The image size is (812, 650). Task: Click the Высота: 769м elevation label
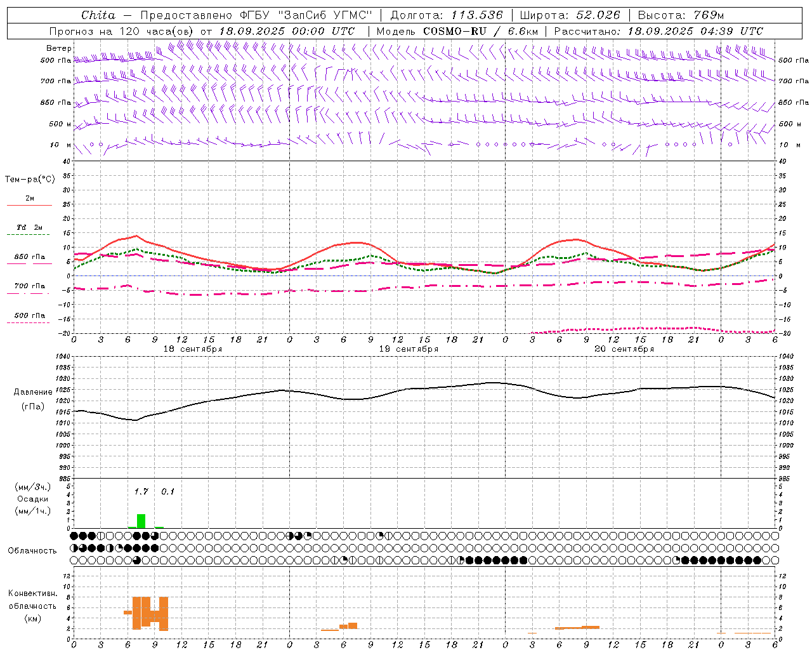(681, 15)
